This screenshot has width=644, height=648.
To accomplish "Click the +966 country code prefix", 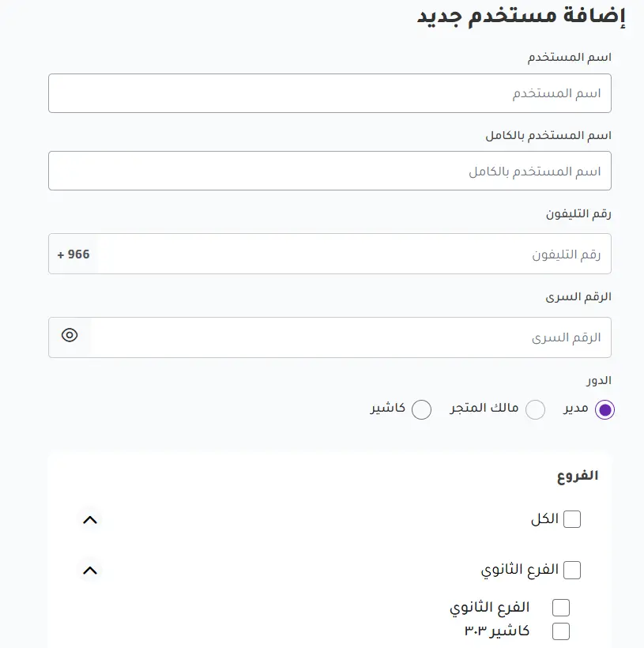I will (73, 254).
